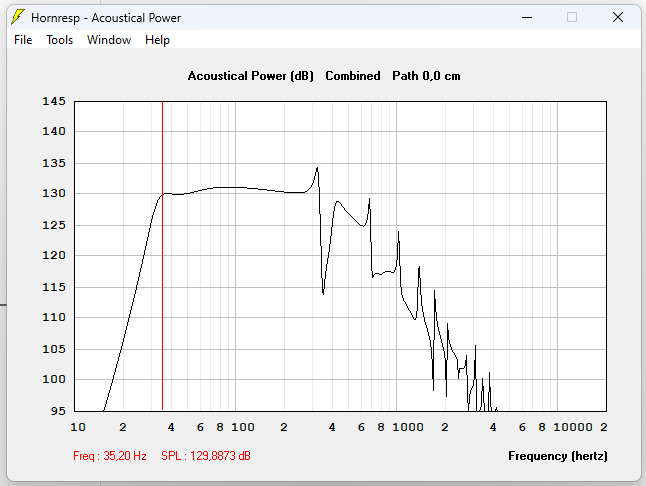The image size is (646, 486).
Task: Click the 'Frequency (hertz)' axis label
Action: 557,456
